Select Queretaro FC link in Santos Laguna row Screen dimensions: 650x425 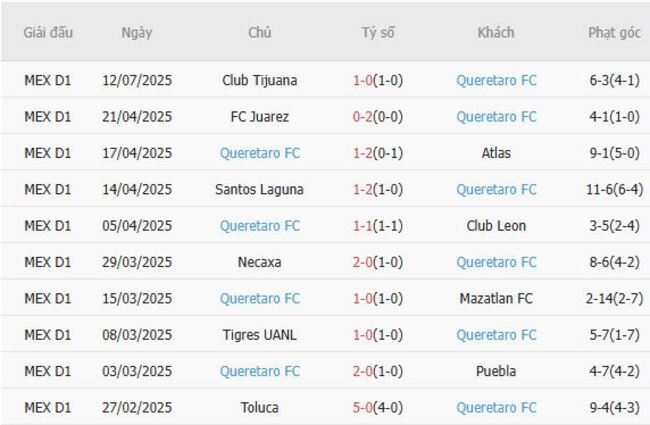tap(496, 189)
